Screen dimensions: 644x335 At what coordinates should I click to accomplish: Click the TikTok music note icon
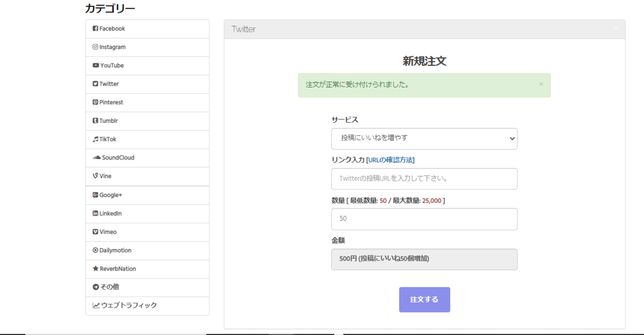click(96, 139)
